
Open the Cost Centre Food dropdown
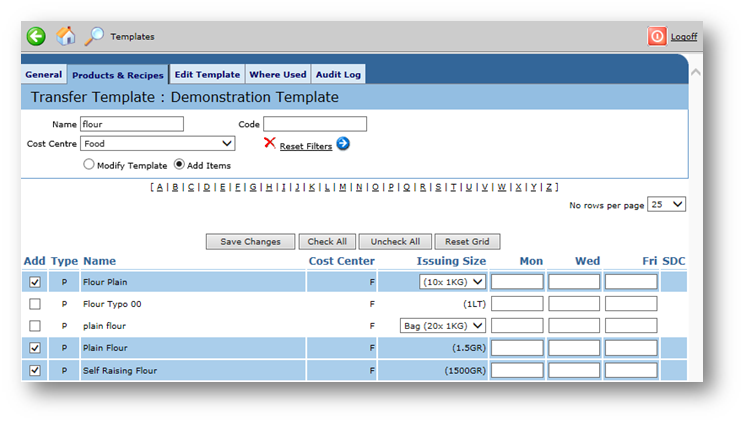tap(158, 144)
